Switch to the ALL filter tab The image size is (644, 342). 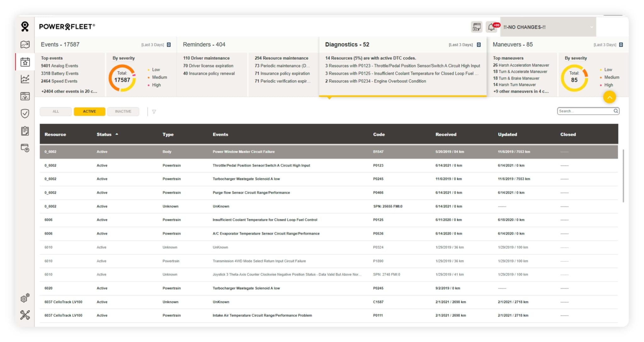56,111
